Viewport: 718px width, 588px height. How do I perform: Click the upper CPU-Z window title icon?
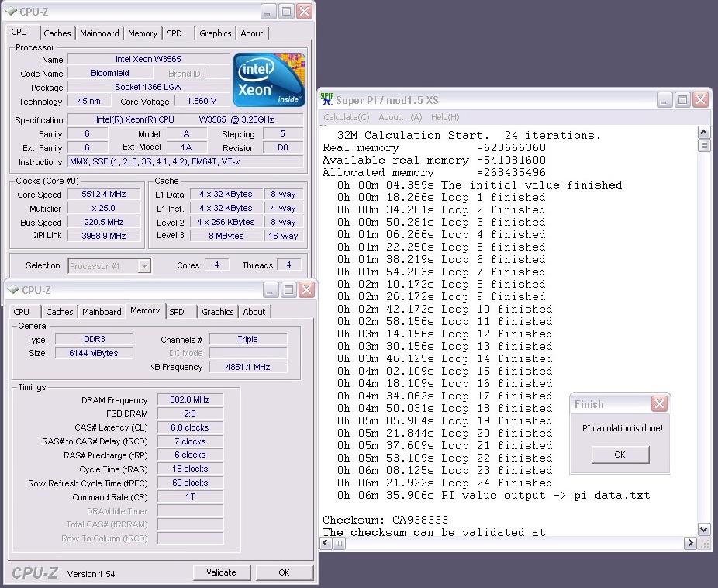11,11
